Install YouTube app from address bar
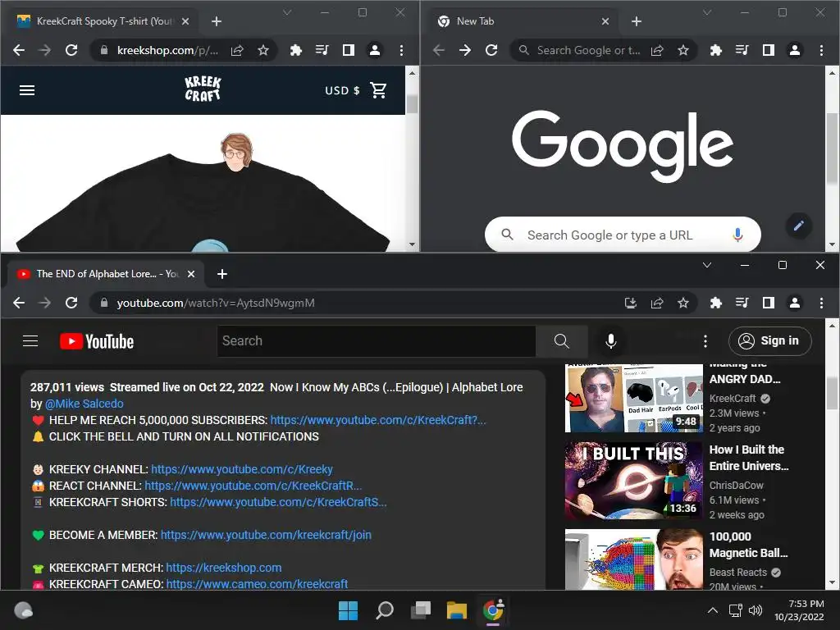This screenshot has width=840, height=630. (x=631, y=304)
